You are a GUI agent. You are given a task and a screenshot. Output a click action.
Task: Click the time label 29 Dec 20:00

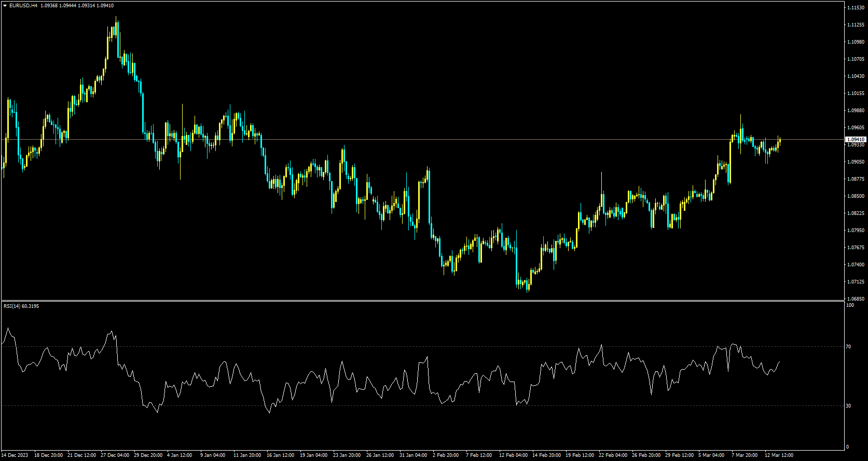(148, 455)
